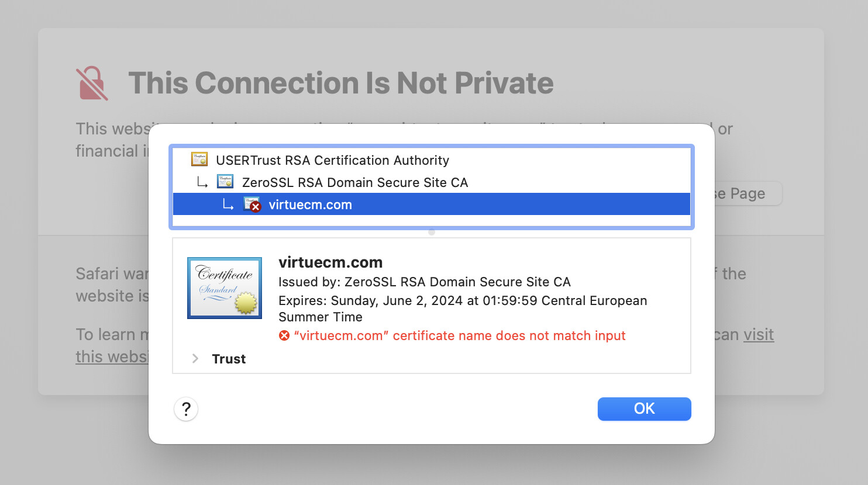
Task: Select USERTrust RSA Certification Authority row text
Action: click(332, 160)
